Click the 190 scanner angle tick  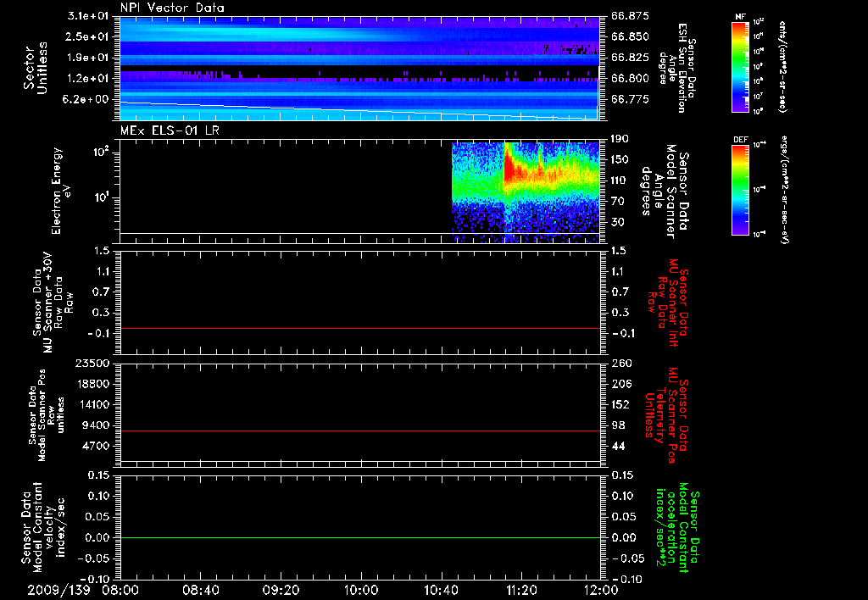pos(620,139)
